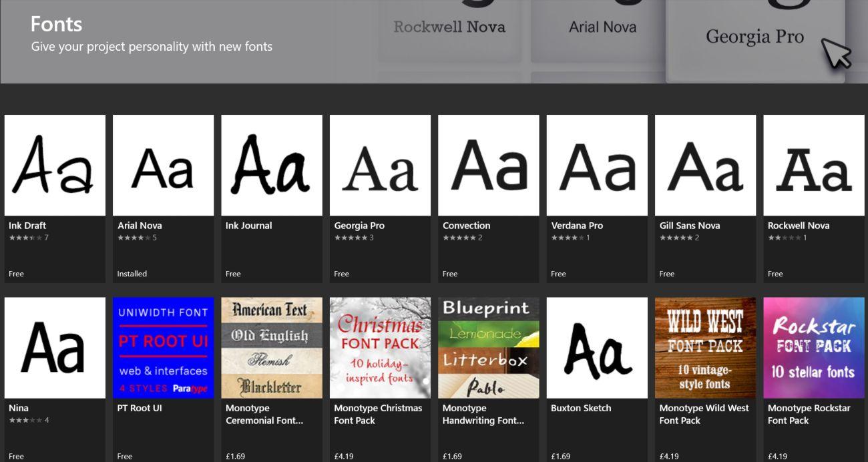
Task: Click the PT Root UI title
Action: [x=140, y=408]
